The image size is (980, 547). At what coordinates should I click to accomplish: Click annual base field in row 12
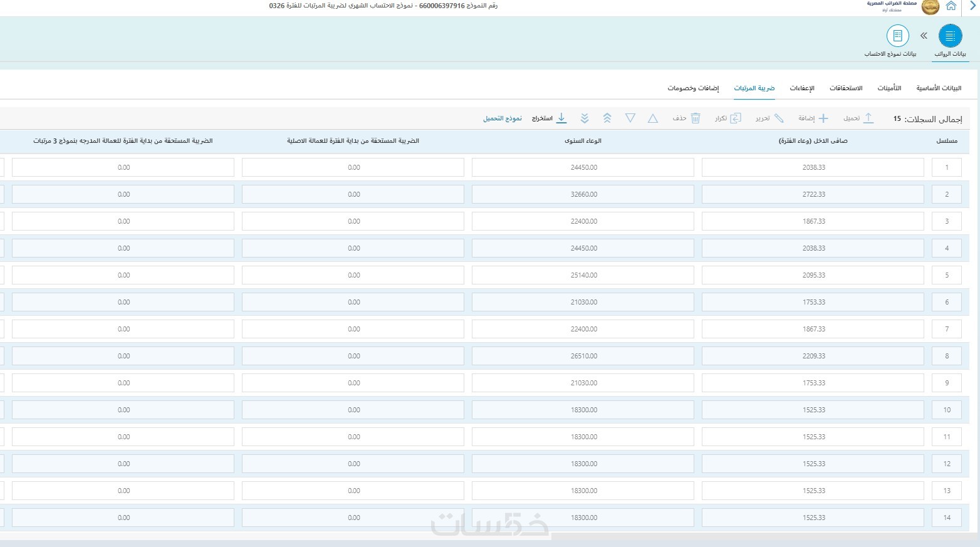[x=583, y=464]
